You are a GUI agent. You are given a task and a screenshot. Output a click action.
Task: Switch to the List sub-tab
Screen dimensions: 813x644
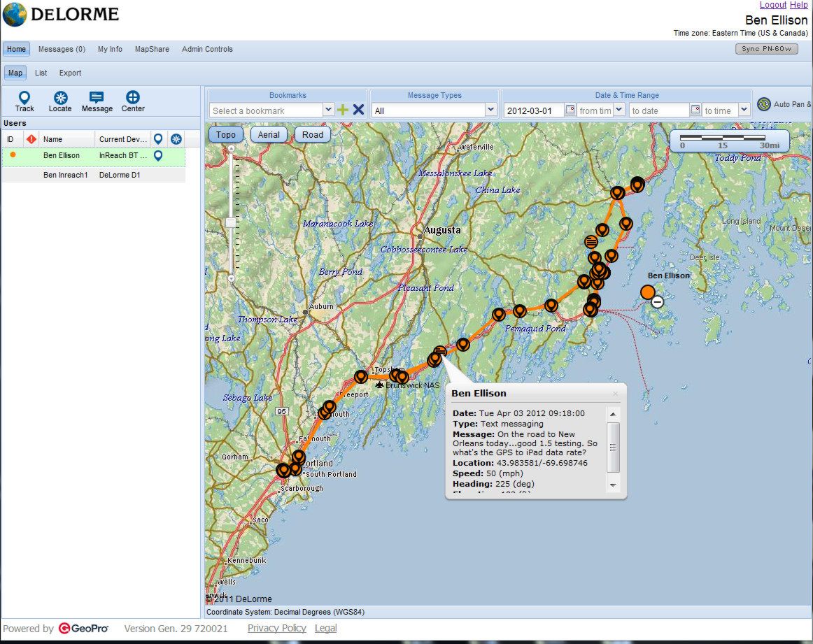(x=41, y=73)
